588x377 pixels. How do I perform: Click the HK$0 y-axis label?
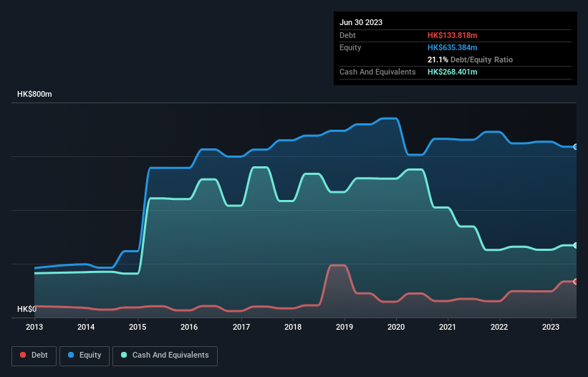[x=27, y=309]
